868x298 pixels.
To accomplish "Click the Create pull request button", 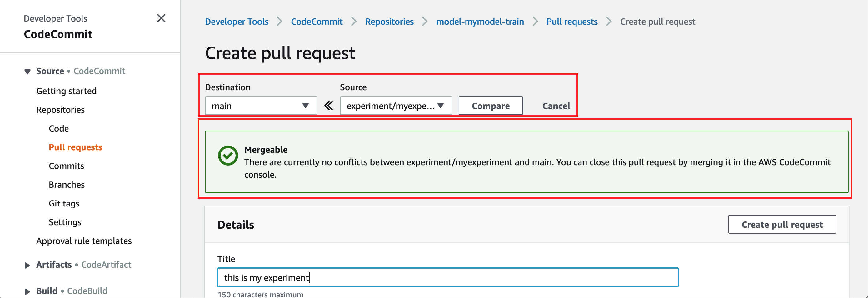I will click(x=782, y=224).
